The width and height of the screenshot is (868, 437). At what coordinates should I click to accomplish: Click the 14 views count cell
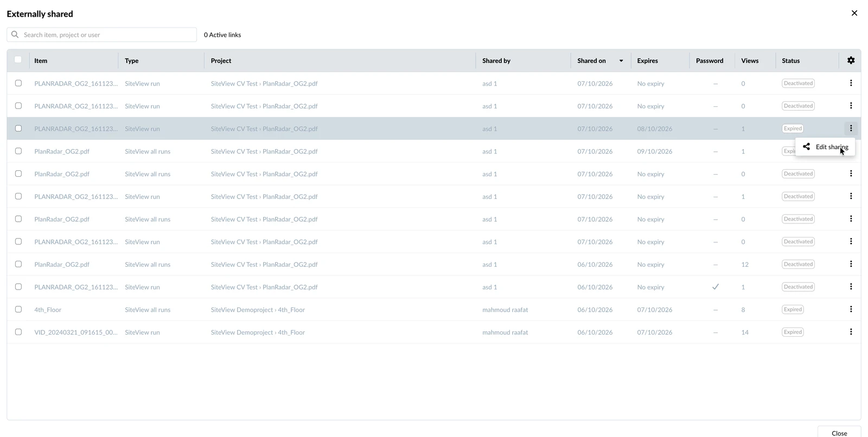point(745,332)
